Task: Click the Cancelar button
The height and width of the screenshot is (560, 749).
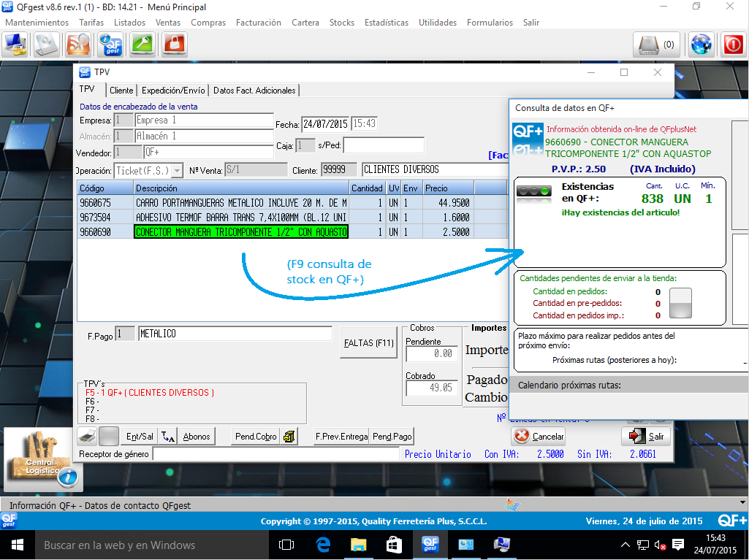Action: coord(539,437)
